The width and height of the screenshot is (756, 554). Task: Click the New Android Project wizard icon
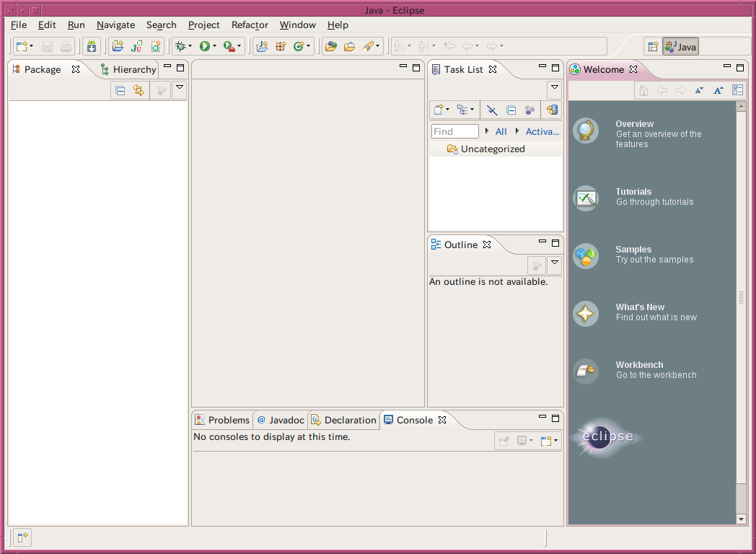tap(117, 46)
